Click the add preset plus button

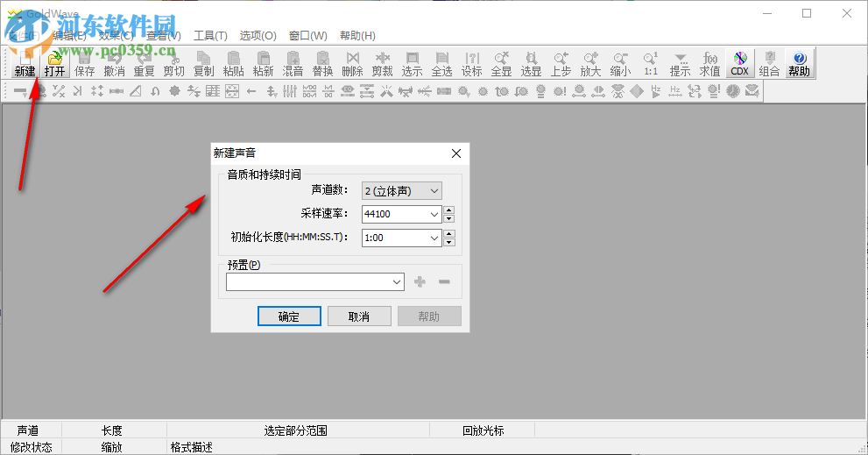(x=420, y=281)
